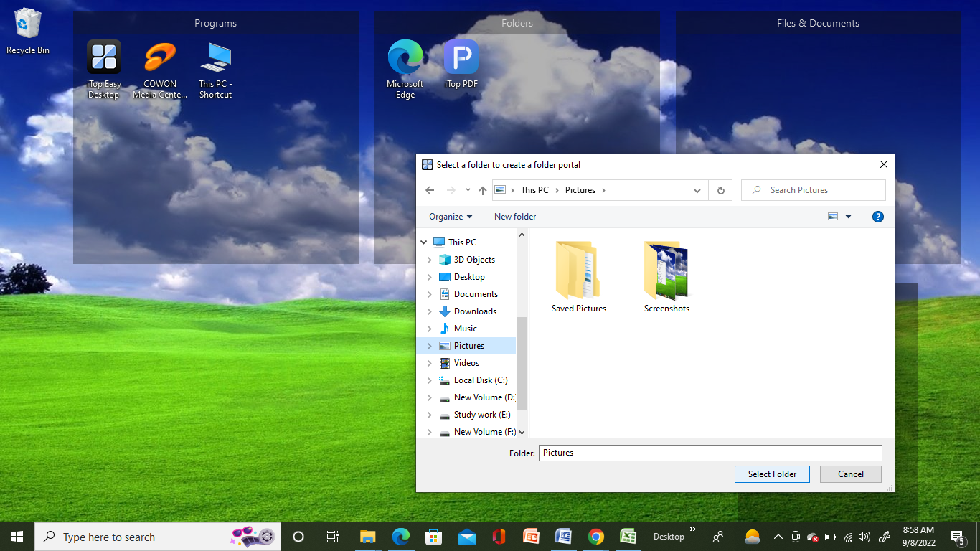Open the view options dropdown arrow
The height and width of the screenshot is (551, 980).
point(848,217)
